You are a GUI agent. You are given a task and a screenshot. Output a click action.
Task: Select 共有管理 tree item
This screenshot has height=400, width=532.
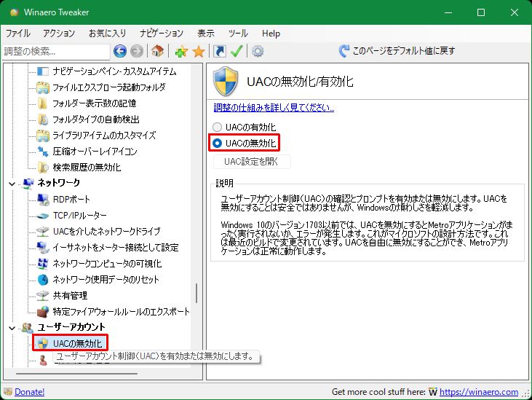tap(71, 295)
